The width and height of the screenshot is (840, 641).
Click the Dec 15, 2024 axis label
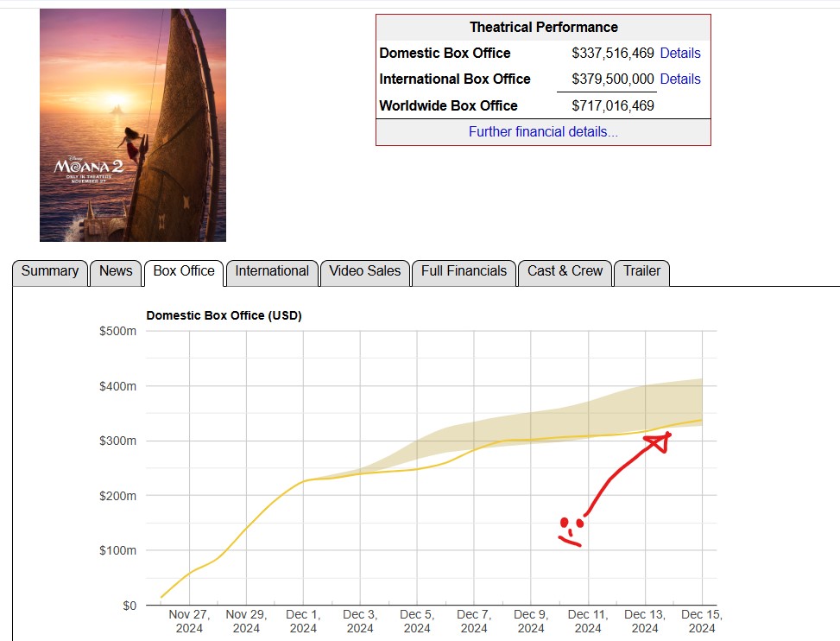click(x=702, y=621)
